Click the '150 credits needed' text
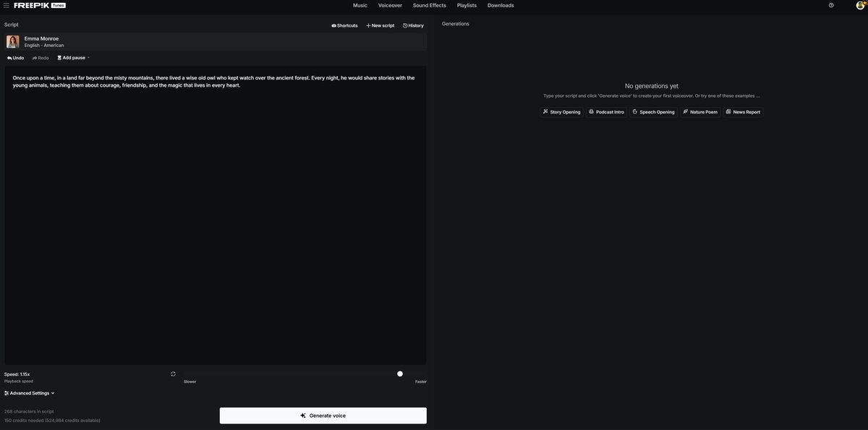This screenshot has height=430, width=868. click(x=52, y=421)
